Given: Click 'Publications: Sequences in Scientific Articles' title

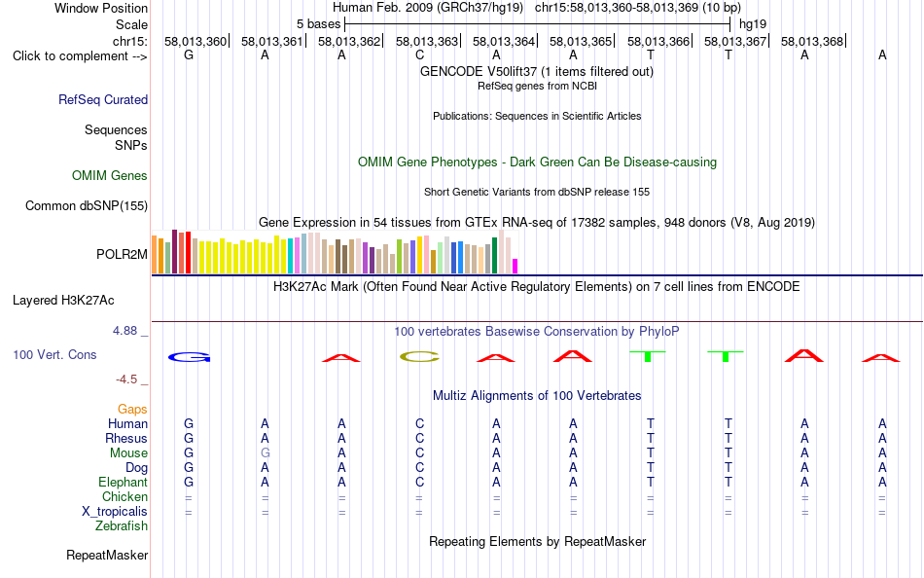Looking at the screenshot, I should click(537, 116).
